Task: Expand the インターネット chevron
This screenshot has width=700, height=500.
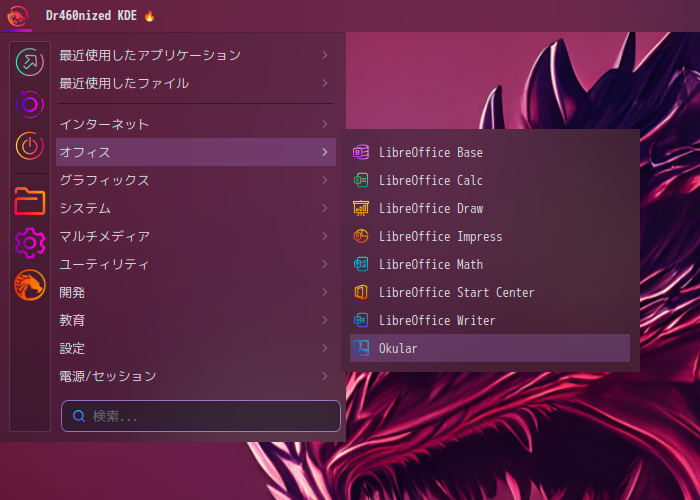Action: pos(325,124)
